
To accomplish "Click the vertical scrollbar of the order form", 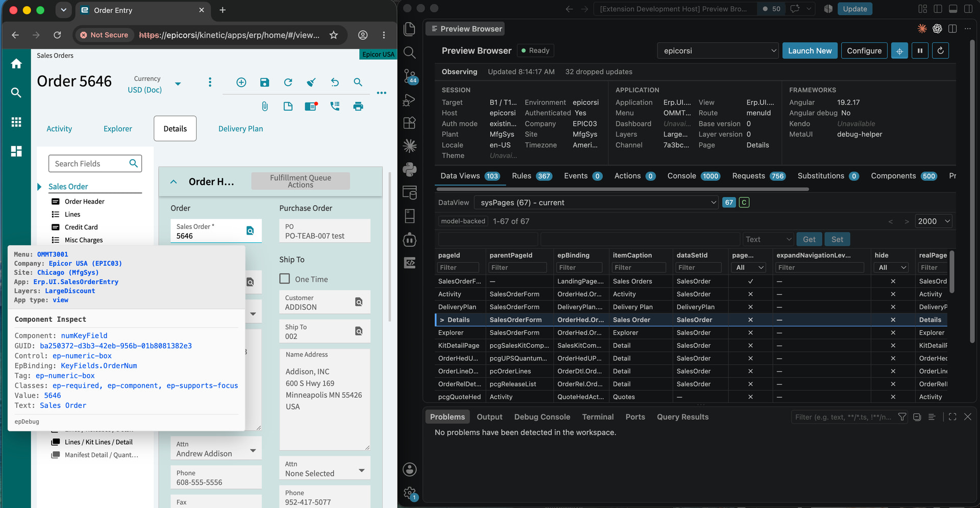I will 390,247.
